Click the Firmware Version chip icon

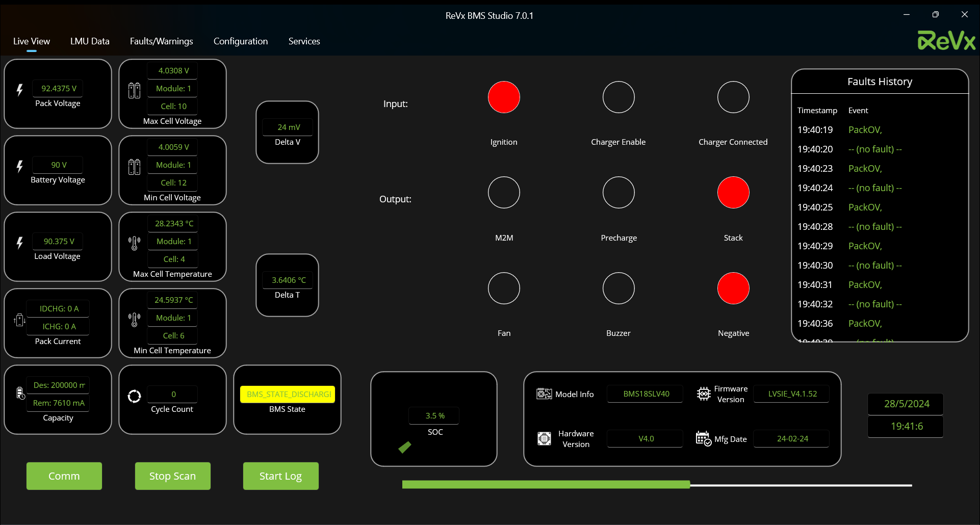tap(704, 394)
